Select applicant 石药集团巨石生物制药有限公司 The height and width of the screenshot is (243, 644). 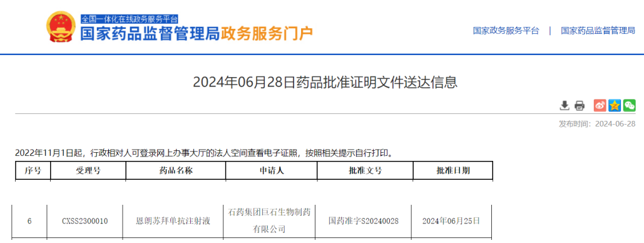coord(269,221)
